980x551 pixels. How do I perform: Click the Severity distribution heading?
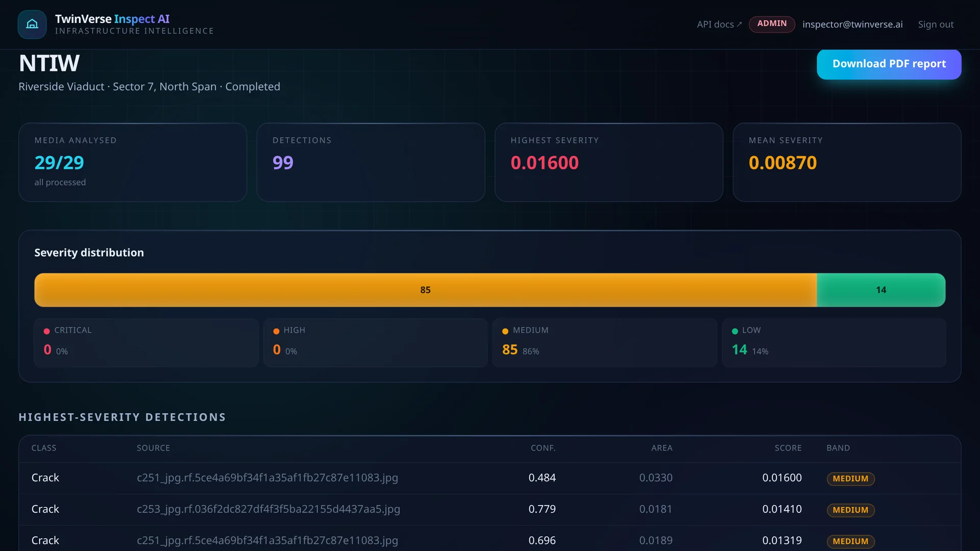89,253
